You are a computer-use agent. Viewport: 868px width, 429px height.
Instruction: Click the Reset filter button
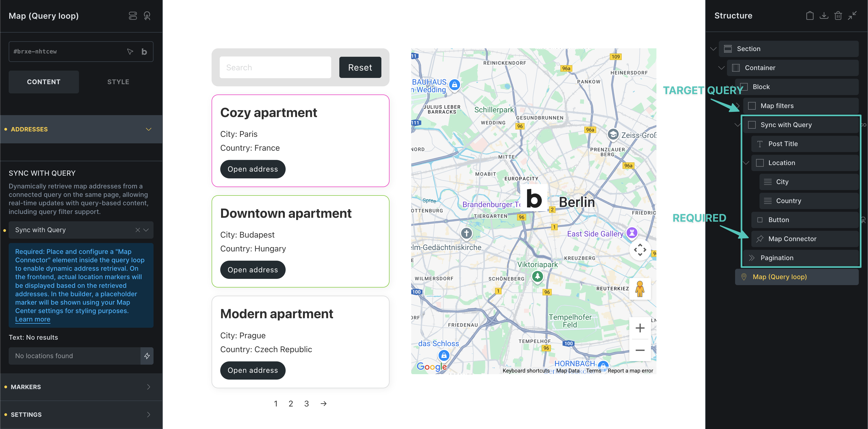360,67
